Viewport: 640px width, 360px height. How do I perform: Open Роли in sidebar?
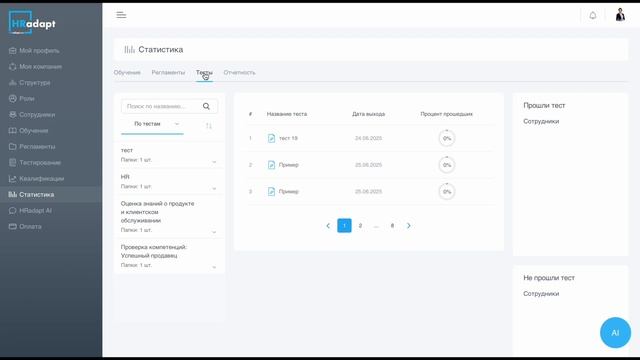click(22, 98)
